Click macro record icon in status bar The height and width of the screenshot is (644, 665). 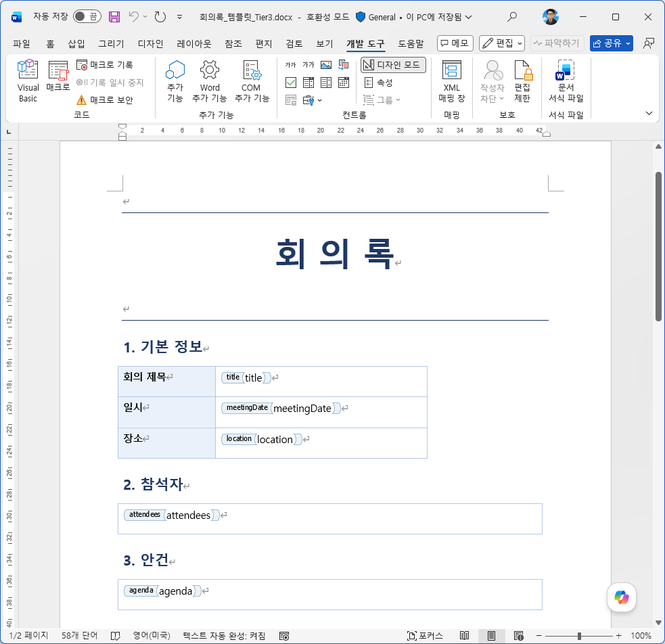click(x=284, y=636)
